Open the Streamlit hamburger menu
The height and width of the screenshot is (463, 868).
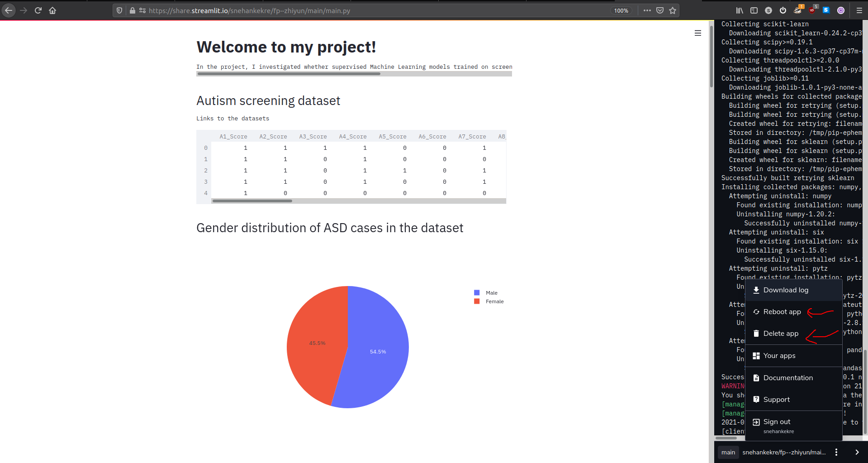697,33
